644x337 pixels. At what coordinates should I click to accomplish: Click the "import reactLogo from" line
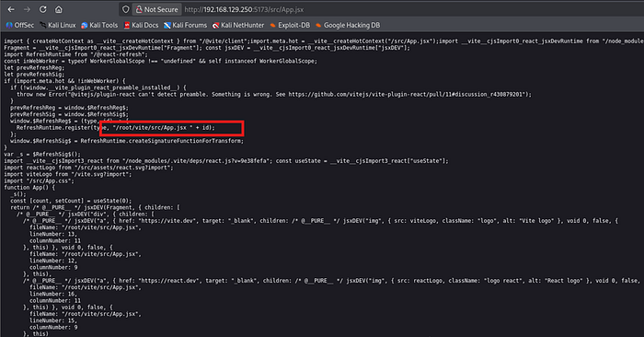[x=88, y=168]
